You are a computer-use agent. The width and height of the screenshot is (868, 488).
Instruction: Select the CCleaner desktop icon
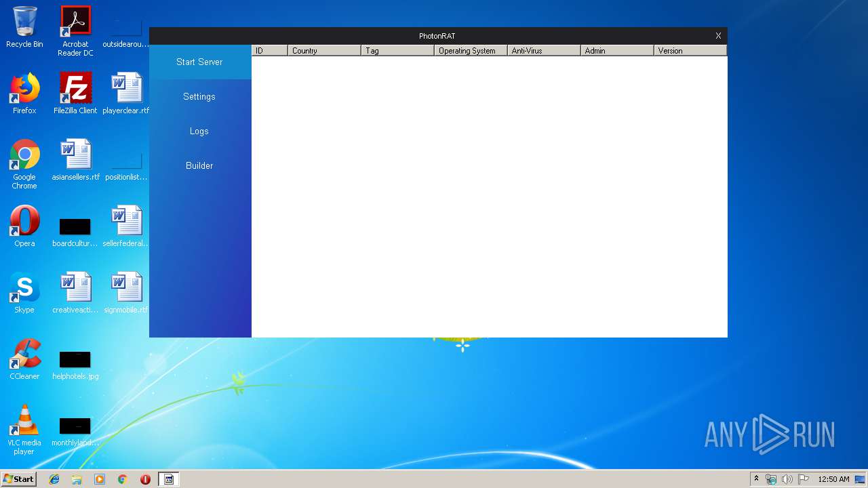[24, 360]
